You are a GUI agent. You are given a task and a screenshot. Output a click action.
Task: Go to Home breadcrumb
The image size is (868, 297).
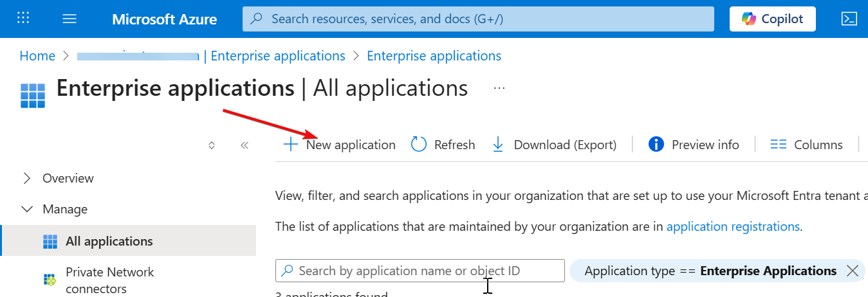click(37, 56)
